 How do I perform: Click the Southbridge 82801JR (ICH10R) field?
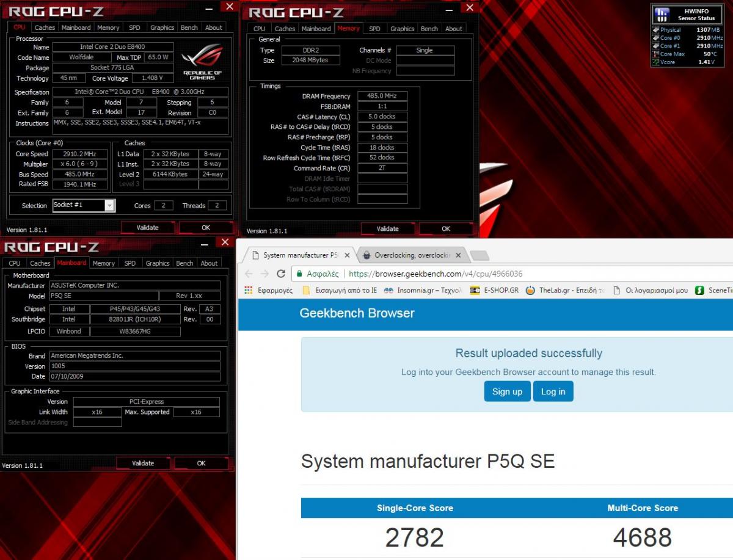point(135,319)
